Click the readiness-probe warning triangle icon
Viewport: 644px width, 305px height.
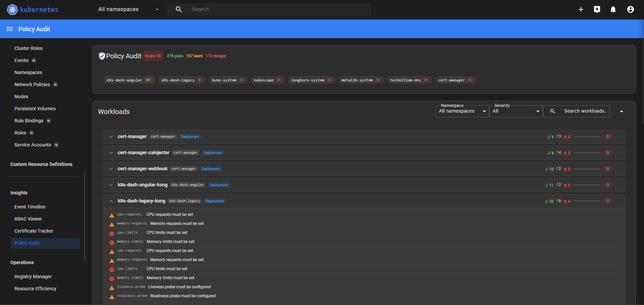point(112,297)
